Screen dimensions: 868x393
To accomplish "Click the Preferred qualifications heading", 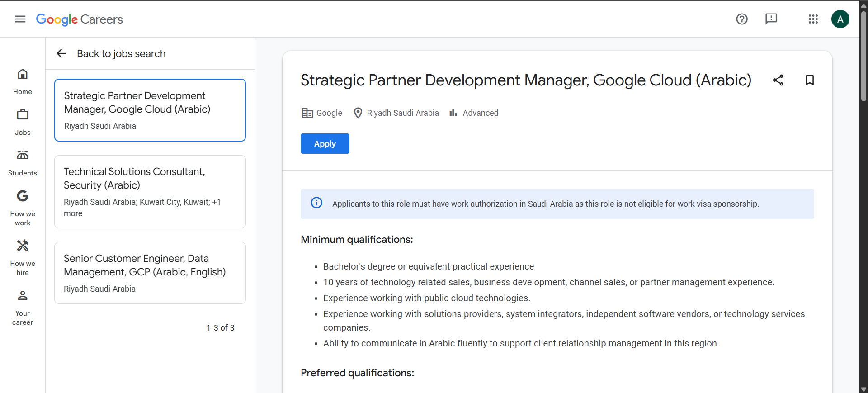I will pyautogui.click(x=357, y=373).
